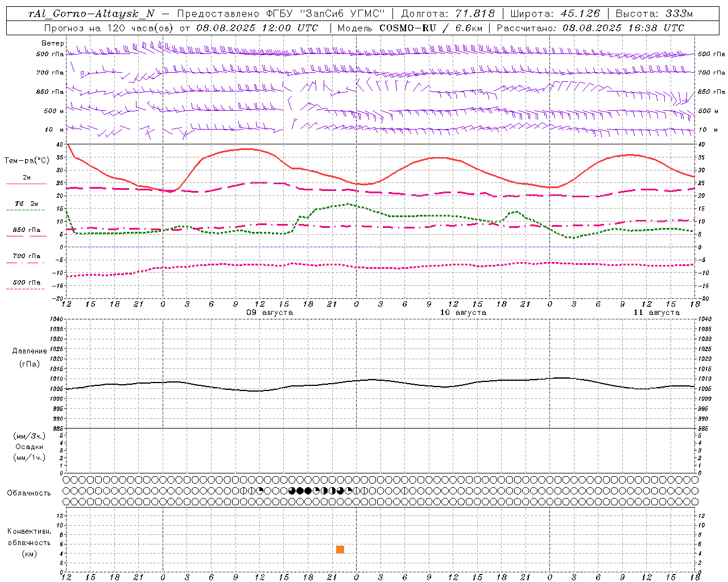Click the 'Давление' pressure panel label
Viewport: 728px width, 582px height.
pos(30,351)
